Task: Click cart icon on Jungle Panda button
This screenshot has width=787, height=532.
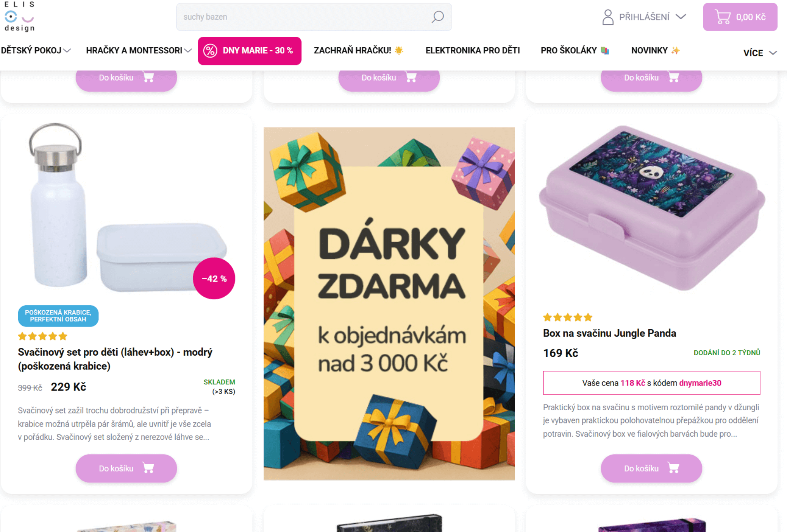Action: (x=673, y=468)
